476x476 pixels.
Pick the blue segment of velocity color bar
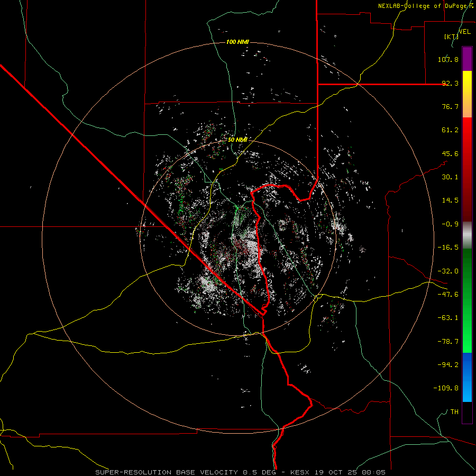[x=467, y=377]
